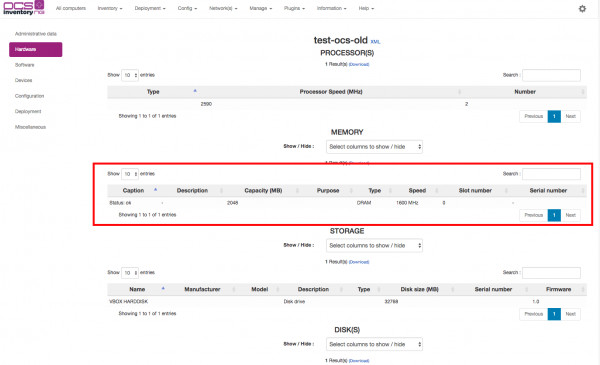The image size is (600, 365).
Task: Click Next in memory table pagination
Action: pyautogui.click(x=571, y=215)
